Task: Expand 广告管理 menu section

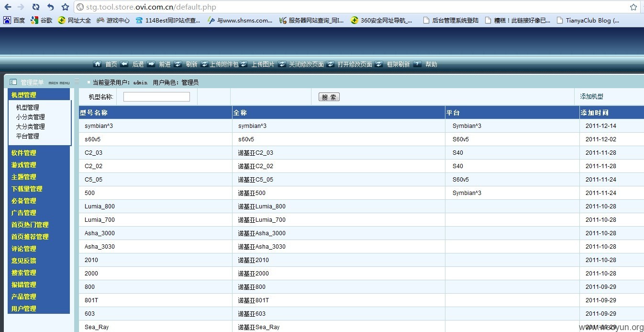Action: click(x=39, y=213)
